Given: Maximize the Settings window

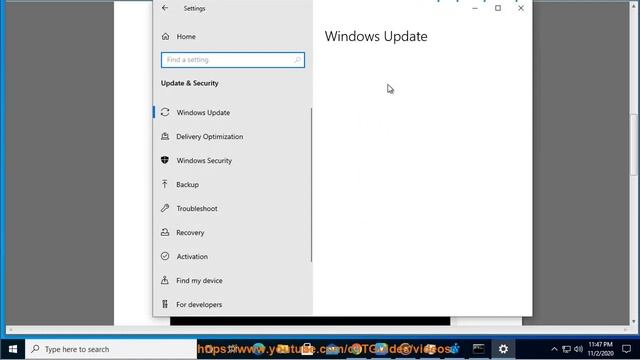Looking at the screenshot, I should (x=498, y=8).
